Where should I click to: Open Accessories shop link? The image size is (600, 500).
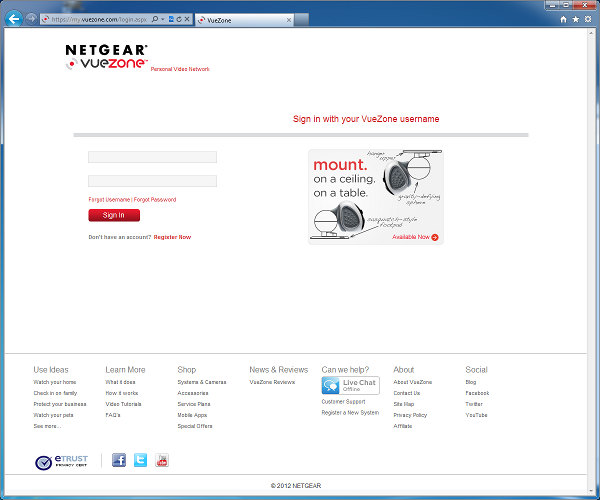point(193,393)
